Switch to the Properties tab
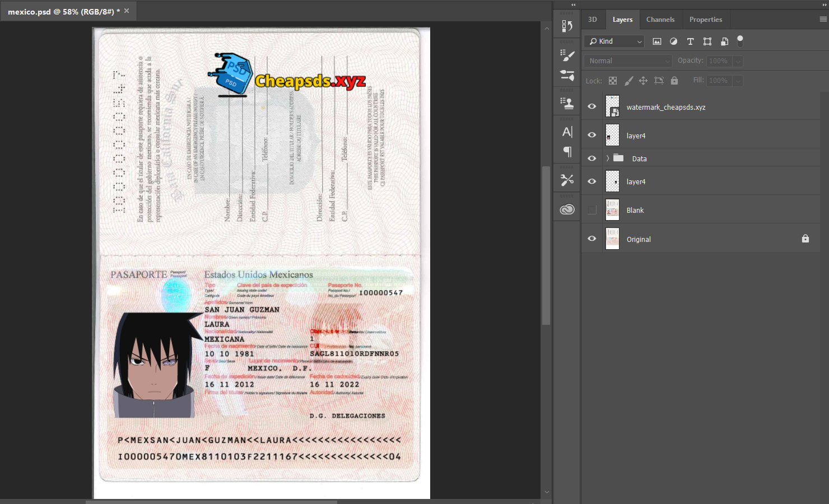This screenshot has width=829, height=504. [705, 20]
